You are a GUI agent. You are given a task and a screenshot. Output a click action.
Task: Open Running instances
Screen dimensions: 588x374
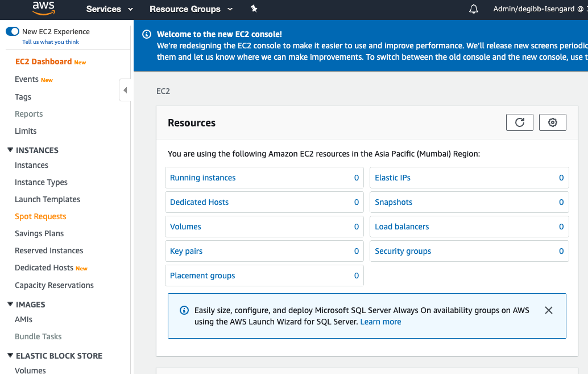[202, 178]
